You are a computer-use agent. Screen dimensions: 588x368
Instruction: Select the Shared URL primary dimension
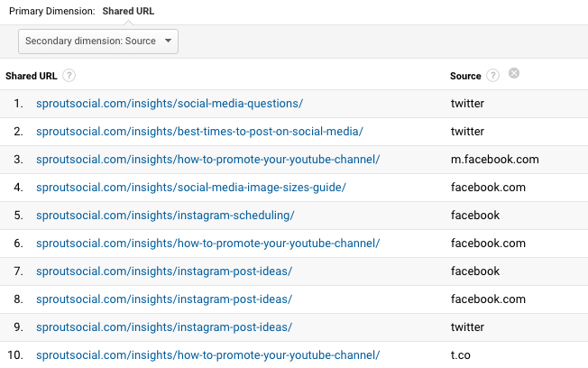[x=128, y=11]
